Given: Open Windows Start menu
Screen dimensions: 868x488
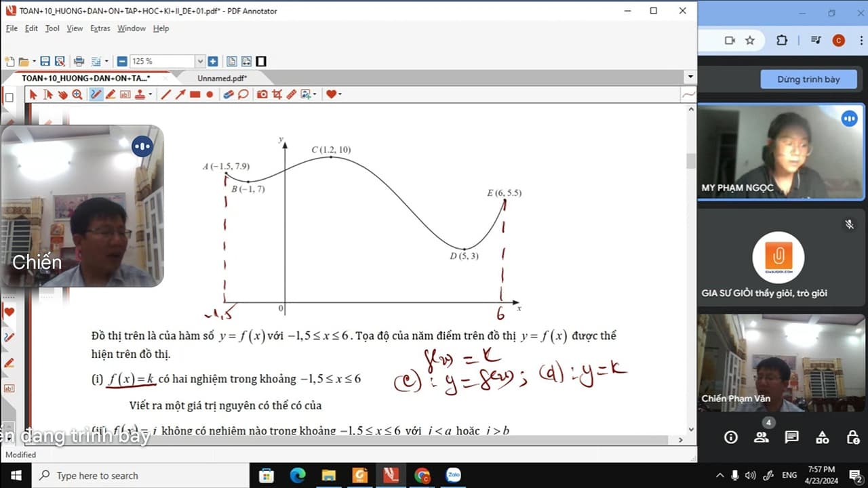Looking at the screenshot, I should 16,475.
